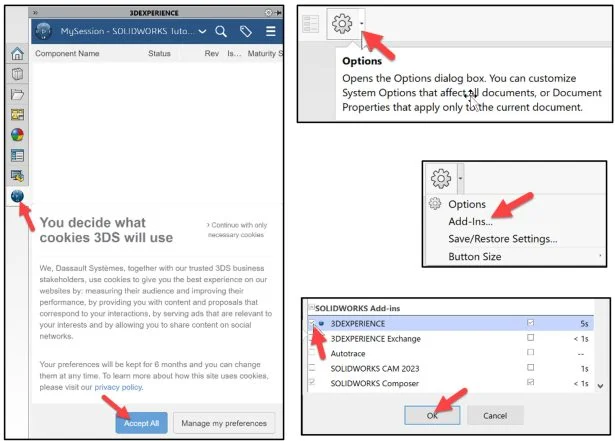Click the Status column header
615x441 pixels.
click(159, 53)
